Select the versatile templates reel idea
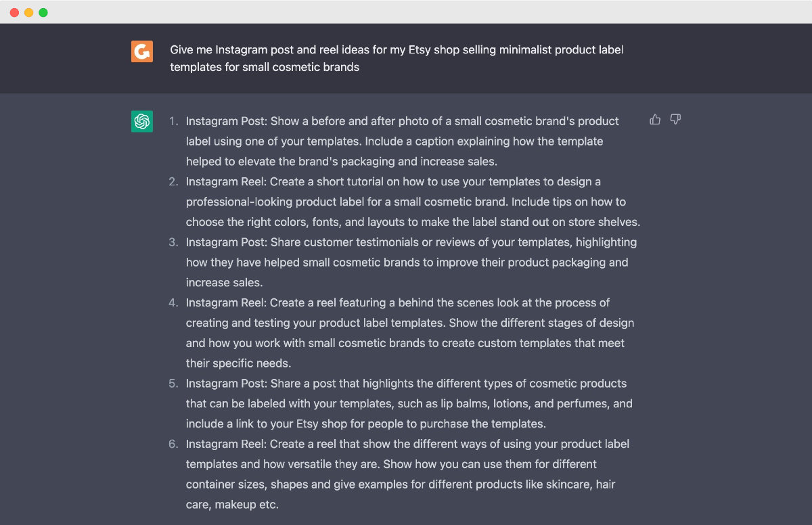This screenshot has height=525, width=812. 406,474
